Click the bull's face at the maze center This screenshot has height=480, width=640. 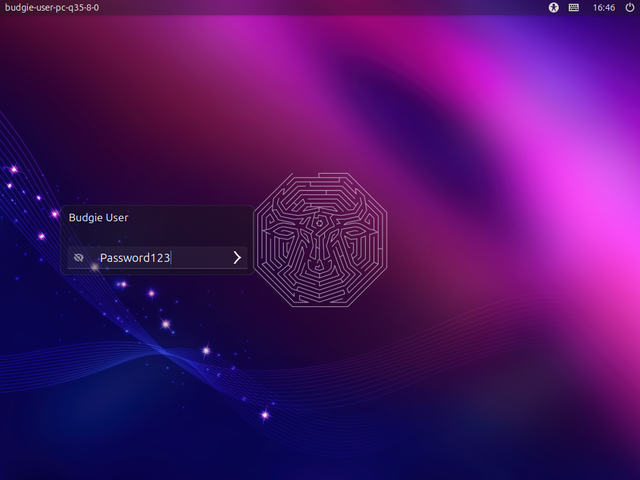[320, 245]
